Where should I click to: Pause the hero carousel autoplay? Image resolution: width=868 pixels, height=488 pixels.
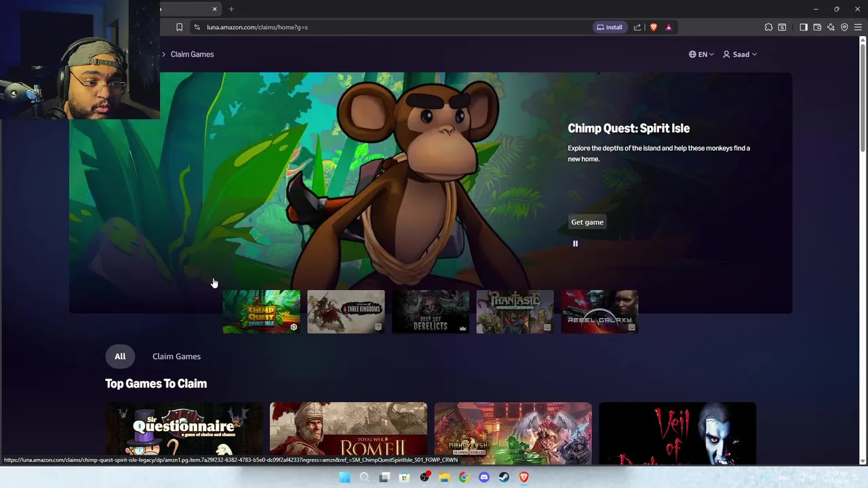pyautogui.click(x=575, y=243)
